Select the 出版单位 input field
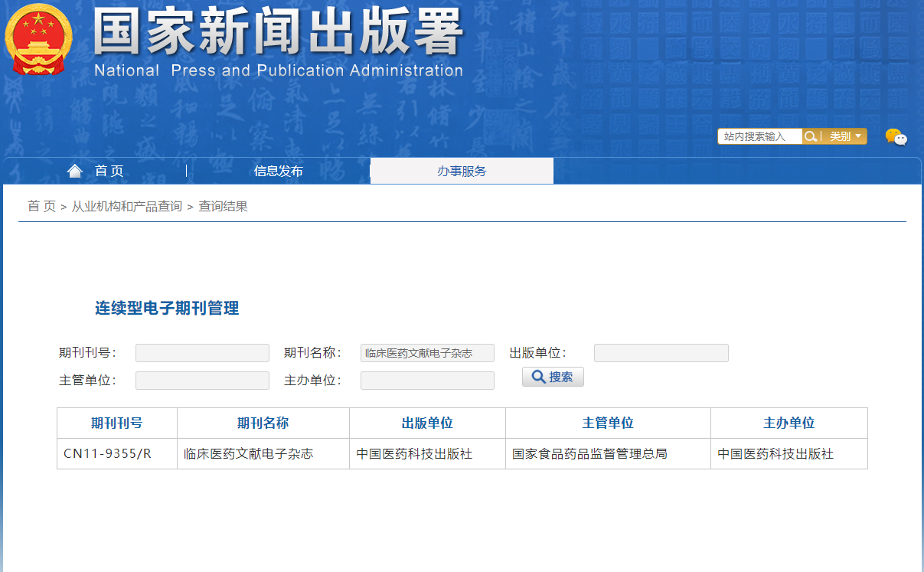Screen dimensions: 924x572 coord(661,353)
